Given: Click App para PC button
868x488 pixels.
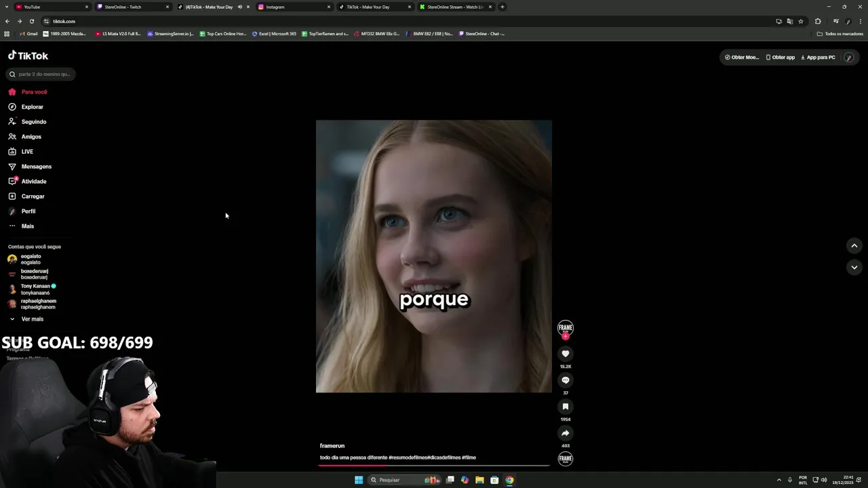Looking at the screenshot, I should [818, 58].
